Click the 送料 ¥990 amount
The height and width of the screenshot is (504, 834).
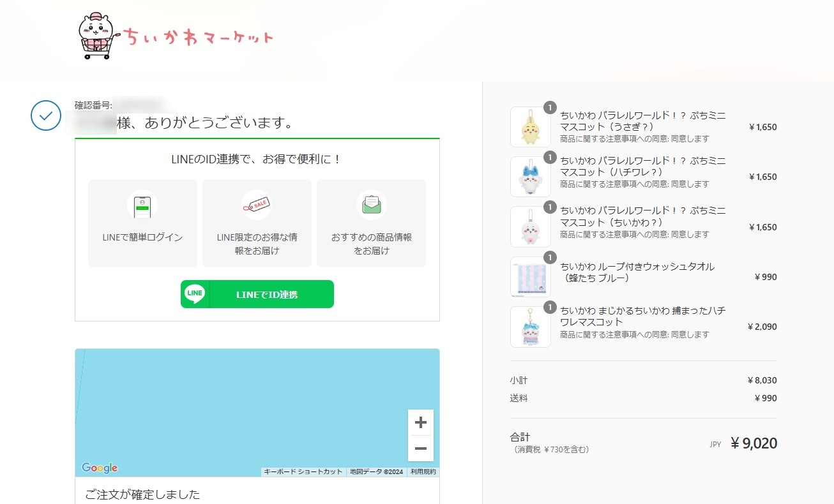[766, 398]
